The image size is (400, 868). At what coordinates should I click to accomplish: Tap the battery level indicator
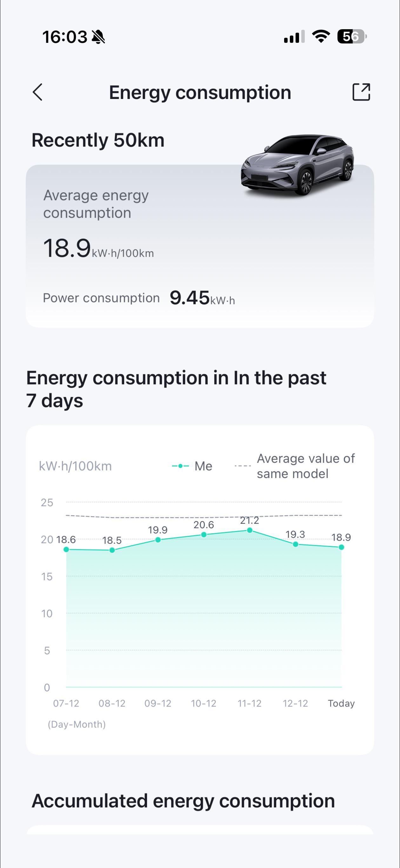[351, 36]
